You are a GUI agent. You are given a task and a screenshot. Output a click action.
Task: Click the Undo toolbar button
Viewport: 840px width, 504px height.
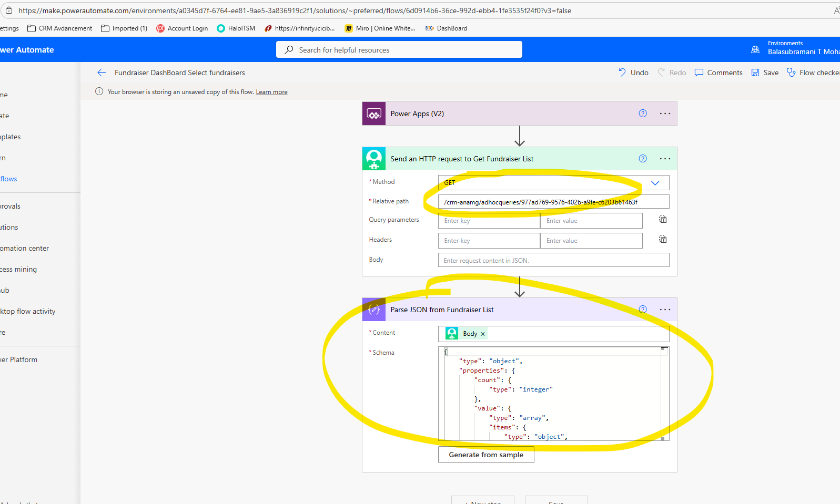633,73
